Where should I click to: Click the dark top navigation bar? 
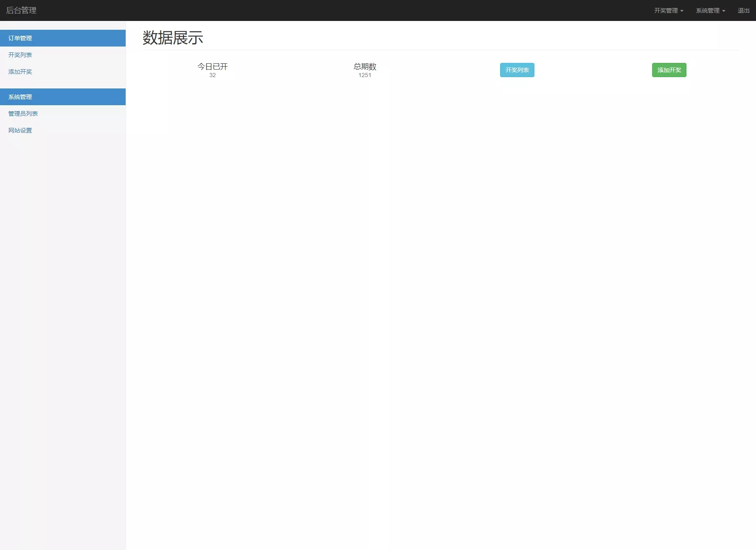(x=377, y=10)
